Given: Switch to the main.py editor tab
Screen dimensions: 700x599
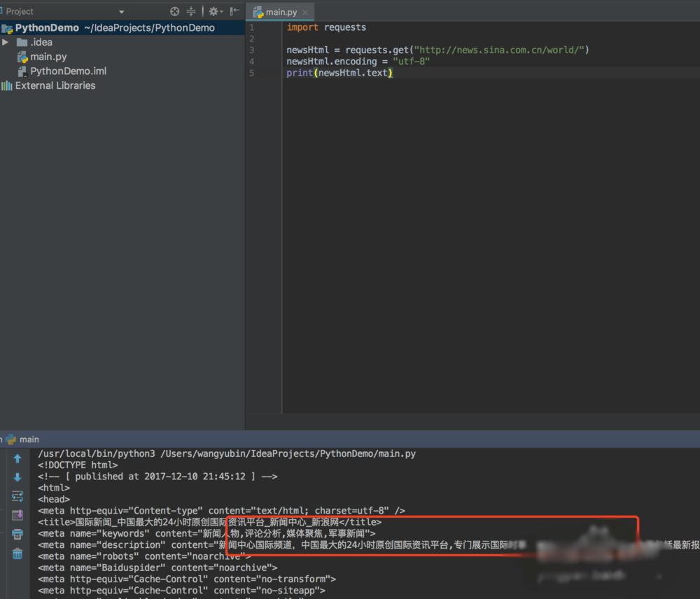Looking at the screenshot, I should click(x=280, y=13).
